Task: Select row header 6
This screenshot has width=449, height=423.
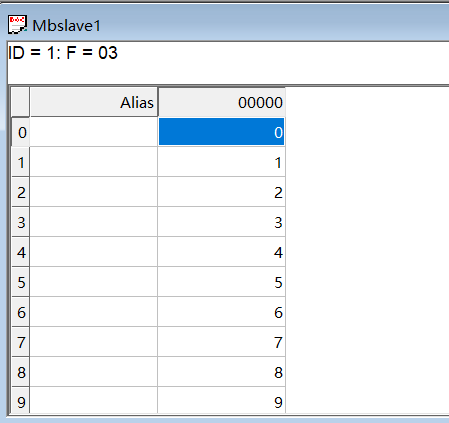Action: pyautogui.click(x=21, y=312)
